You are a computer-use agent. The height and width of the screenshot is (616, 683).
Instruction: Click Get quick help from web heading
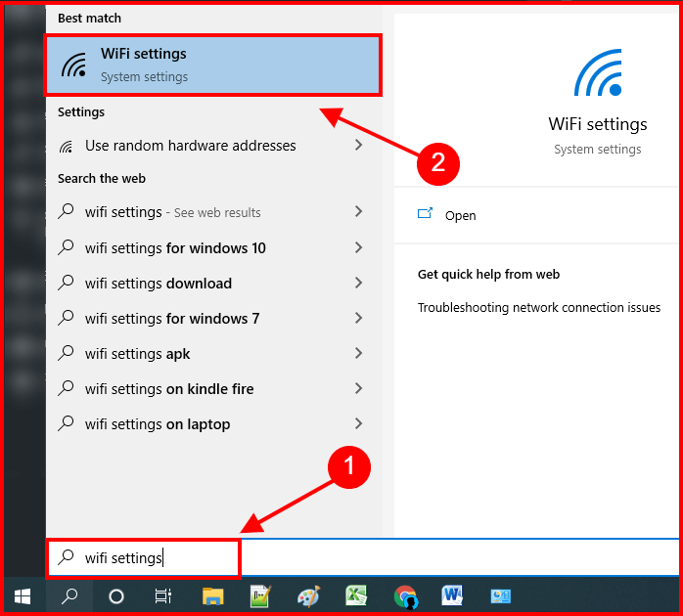coord(488,274)
